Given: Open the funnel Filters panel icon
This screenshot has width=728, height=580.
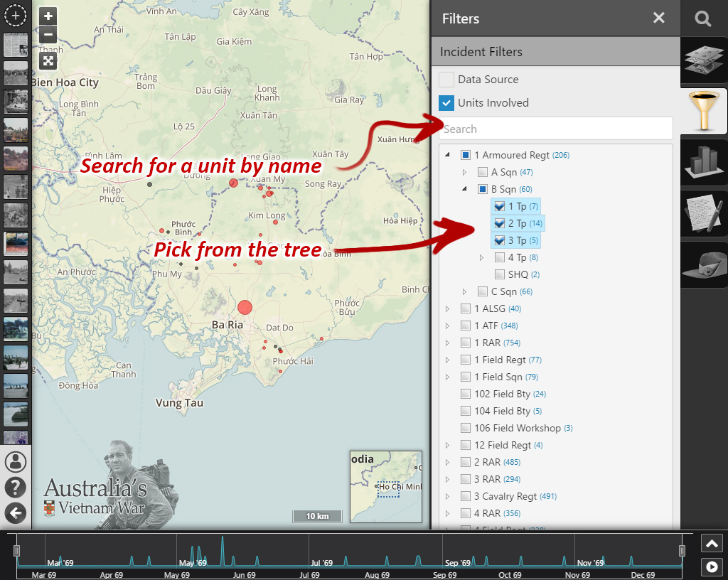Looking at the screenshot, I should point(703,112).
